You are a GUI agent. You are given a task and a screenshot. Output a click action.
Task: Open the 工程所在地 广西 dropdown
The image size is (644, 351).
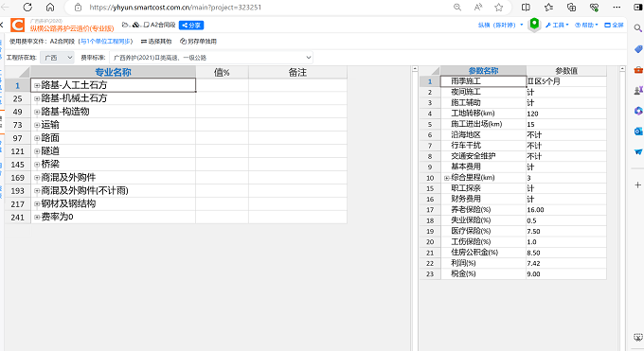pyautogui.click(x=57, y=58)
